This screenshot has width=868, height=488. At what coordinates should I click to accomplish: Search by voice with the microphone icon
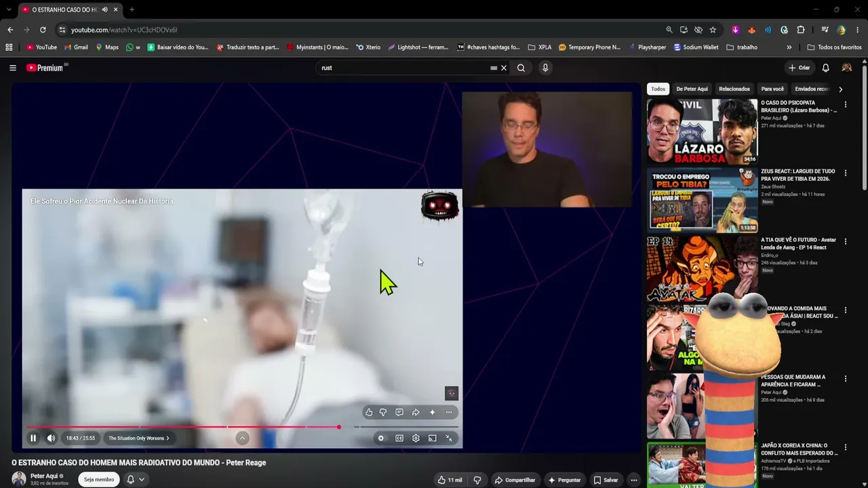(x=545, y=68)
